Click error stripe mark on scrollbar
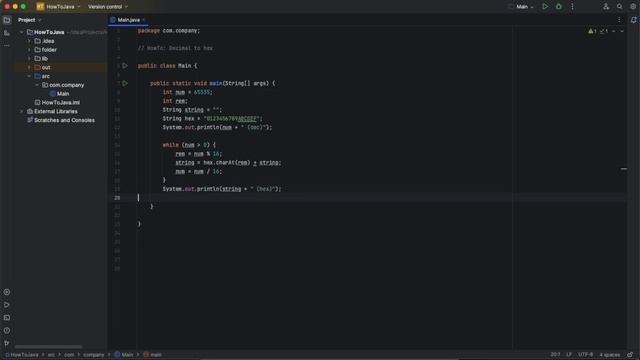The height and width of the screenshot is (360, 640). (624, 169)
